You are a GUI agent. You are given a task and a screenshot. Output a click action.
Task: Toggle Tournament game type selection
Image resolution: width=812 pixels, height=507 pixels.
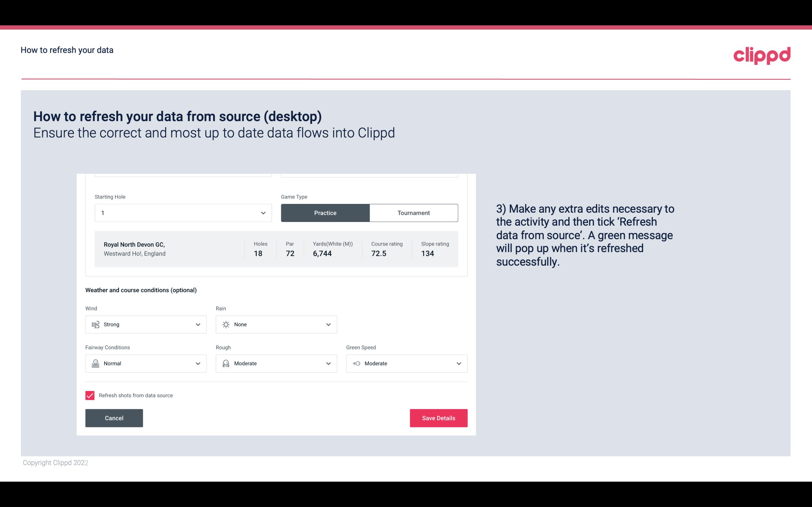click(413, 213)
